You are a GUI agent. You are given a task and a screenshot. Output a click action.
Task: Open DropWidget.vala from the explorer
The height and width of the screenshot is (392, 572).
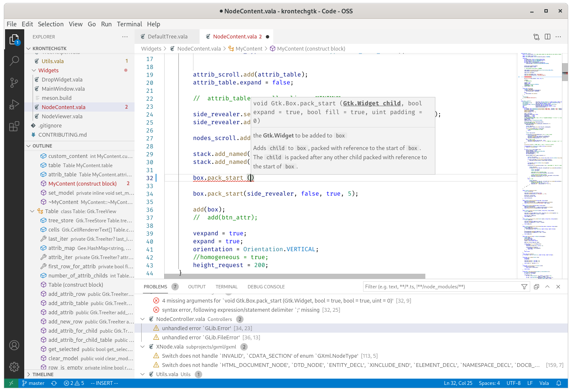[79, 80]
